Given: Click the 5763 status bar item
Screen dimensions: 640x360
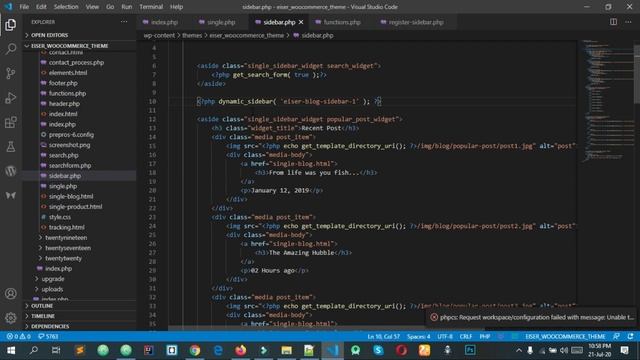Looking at the screenshot, I should 48,336.
